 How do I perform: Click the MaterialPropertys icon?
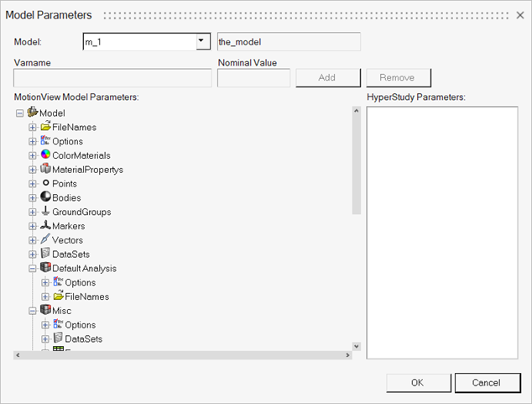click(45, 170)
